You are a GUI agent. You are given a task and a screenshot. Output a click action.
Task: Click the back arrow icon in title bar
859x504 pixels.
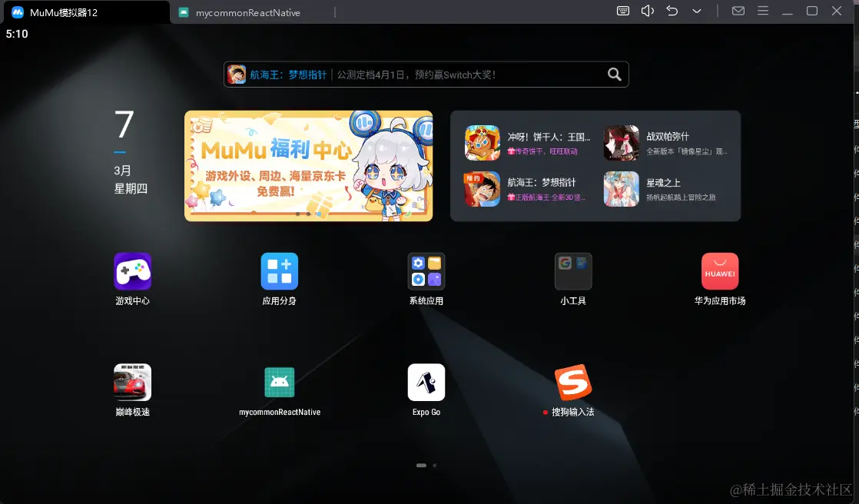tap(672, 11)
